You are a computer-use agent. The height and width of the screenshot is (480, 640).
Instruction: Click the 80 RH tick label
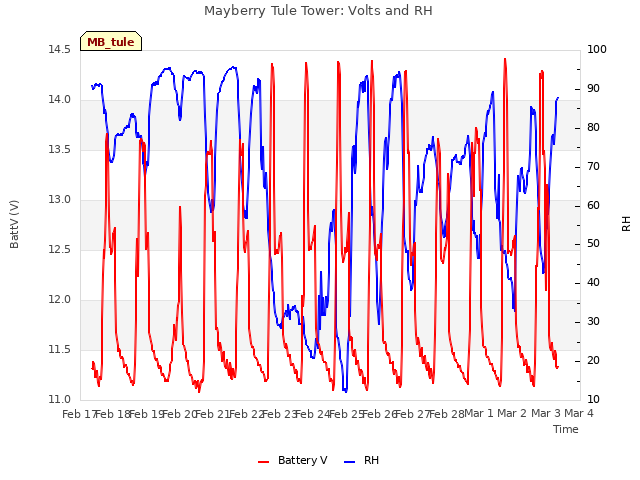coord(593,128)
